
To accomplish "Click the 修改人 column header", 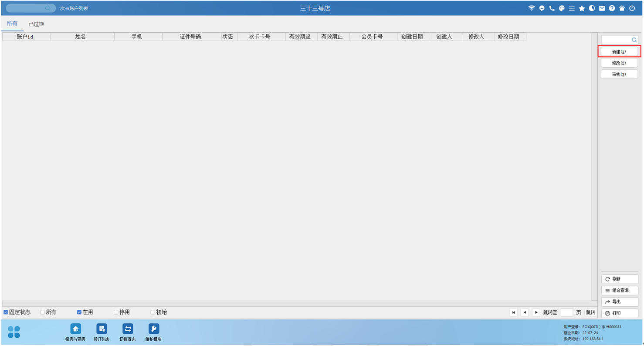I will click(x=478, y=37).
